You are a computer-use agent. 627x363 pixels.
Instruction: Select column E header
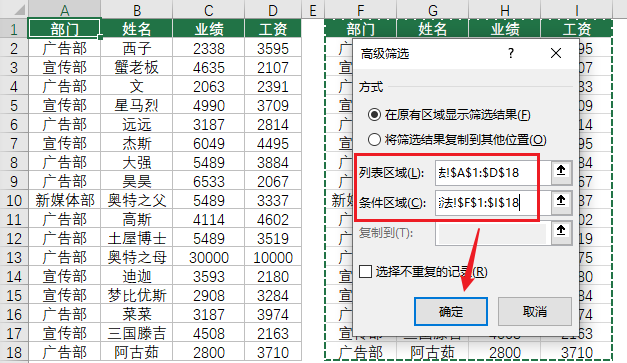click(x=313, y=9)
